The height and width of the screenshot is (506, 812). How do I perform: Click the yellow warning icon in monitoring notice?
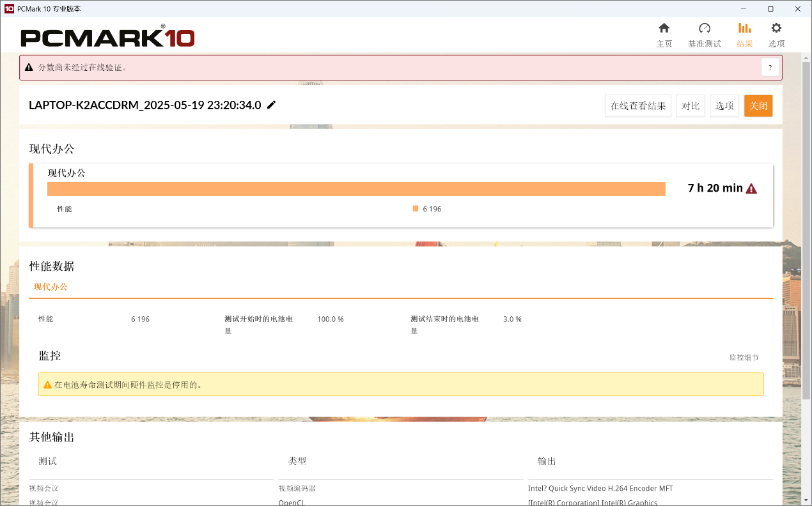tap(47, 385)
